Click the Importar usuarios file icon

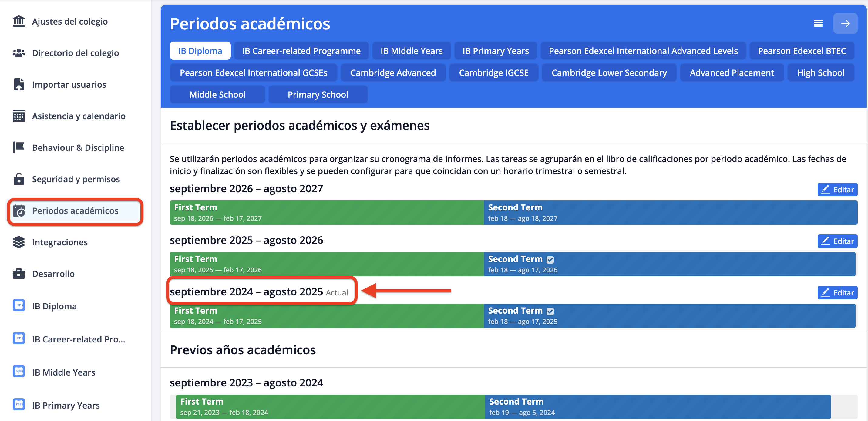(x=19, y=84)
